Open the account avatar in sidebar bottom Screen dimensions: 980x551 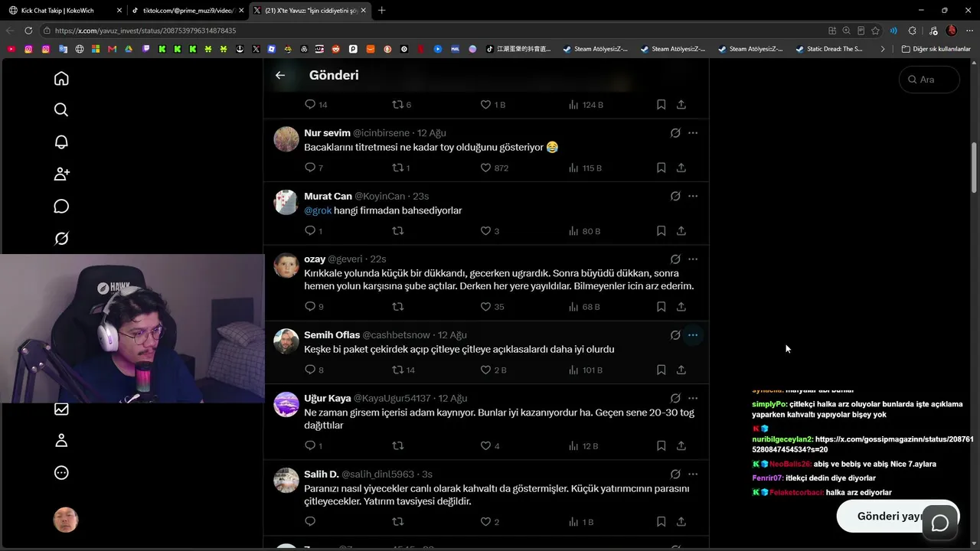[66, 520]
